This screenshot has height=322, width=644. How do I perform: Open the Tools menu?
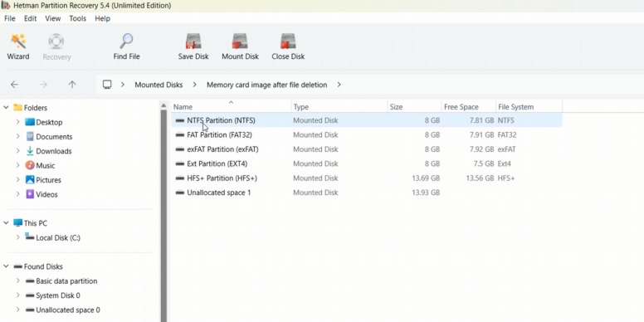pyautogui.click(x=78, y=18)
